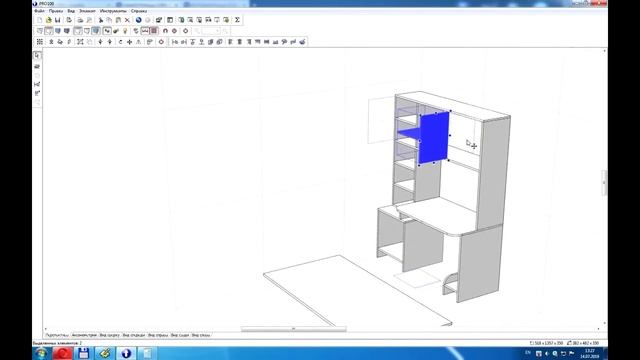The width and height of the screenshot is (640, 360).
Task: Open the Вид menu
Action: pyautogui.click(x=71, y=11)
